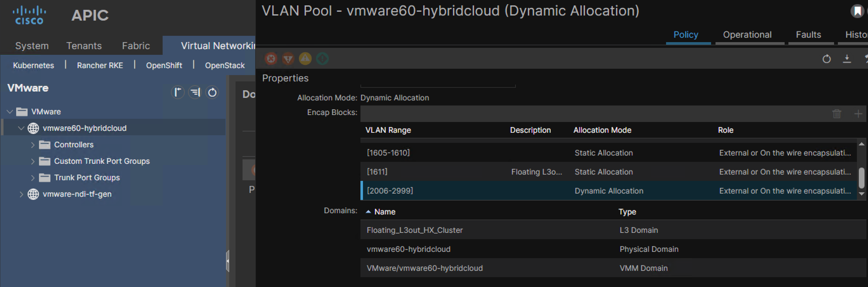The image size is (868, 287).
Task: Select the [1605-1610] VLAN range row
Action: coord(609,153)
